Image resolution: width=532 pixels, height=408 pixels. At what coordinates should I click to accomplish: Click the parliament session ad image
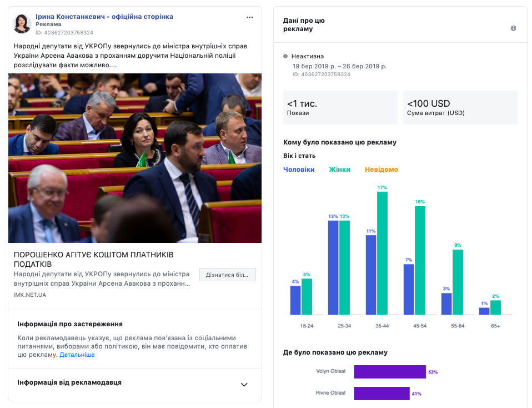tap(135, 158)
